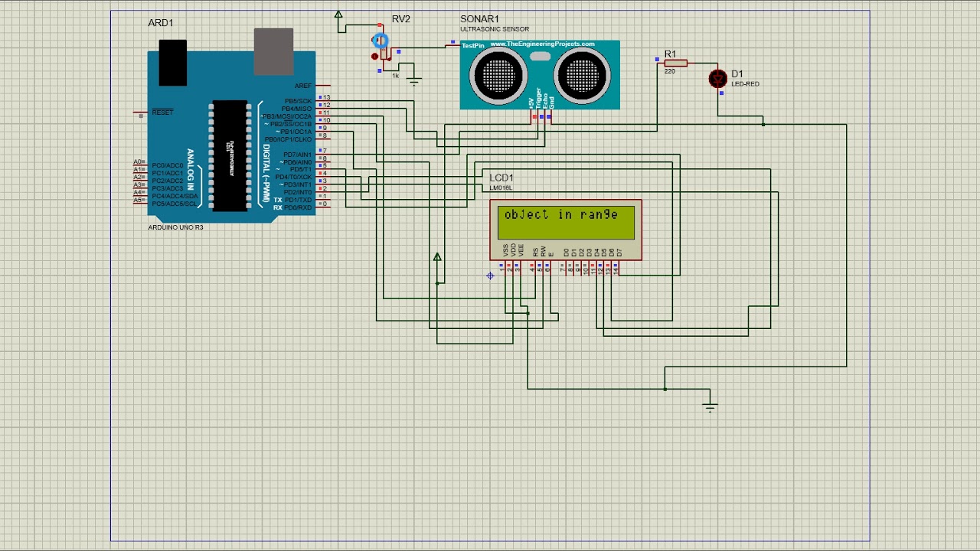Click the wire junction dot above the bottom ground
980x551 pixels.
pyautogui.click(x=665, y=389)
